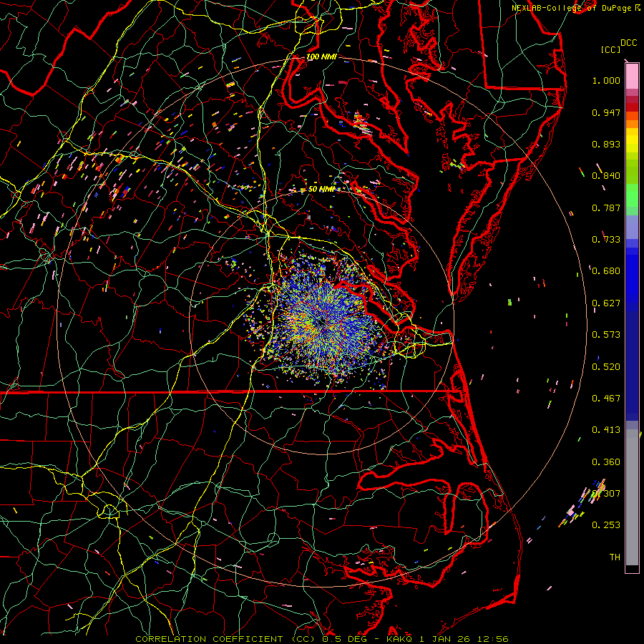
Task: Click the 0.840 legend value
Action: 606,176
